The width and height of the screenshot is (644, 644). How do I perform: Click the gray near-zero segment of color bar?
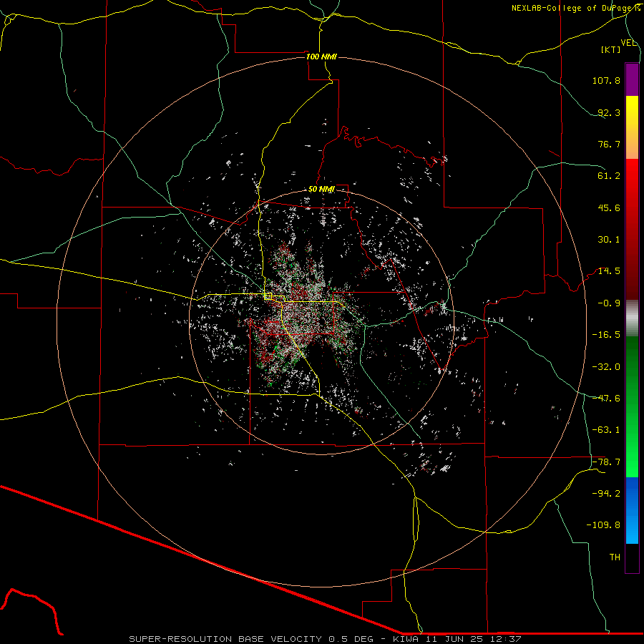(632, 318)
